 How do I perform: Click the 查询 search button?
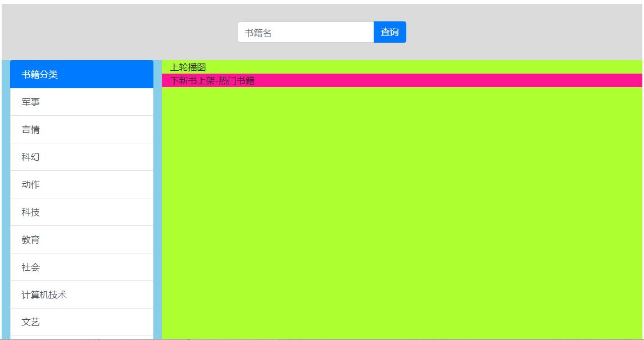click(x=390, y=32)
